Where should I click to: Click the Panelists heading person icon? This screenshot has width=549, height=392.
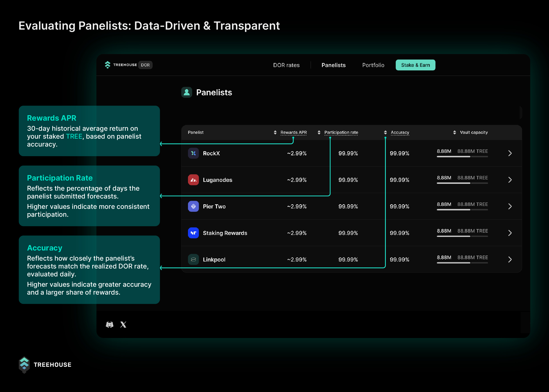pyautogui.click(x=186, y=92)
